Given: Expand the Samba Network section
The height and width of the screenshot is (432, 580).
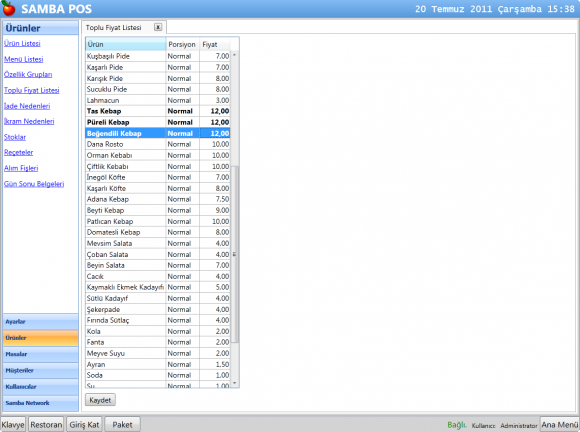Looking at the screenshot, I should 41,403.
